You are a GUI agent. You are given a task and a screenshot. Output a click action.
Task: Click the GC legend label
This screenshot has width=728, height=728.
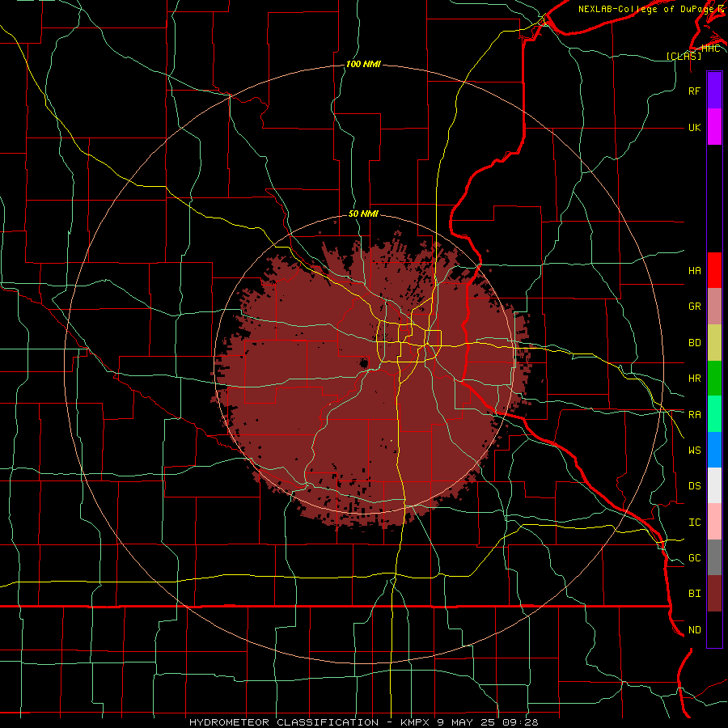point(694,557)
